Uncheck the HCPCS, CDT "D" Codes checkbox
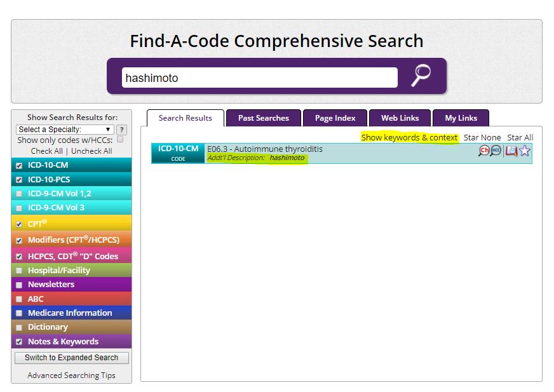The image size is (554, 392). [19, 257]
